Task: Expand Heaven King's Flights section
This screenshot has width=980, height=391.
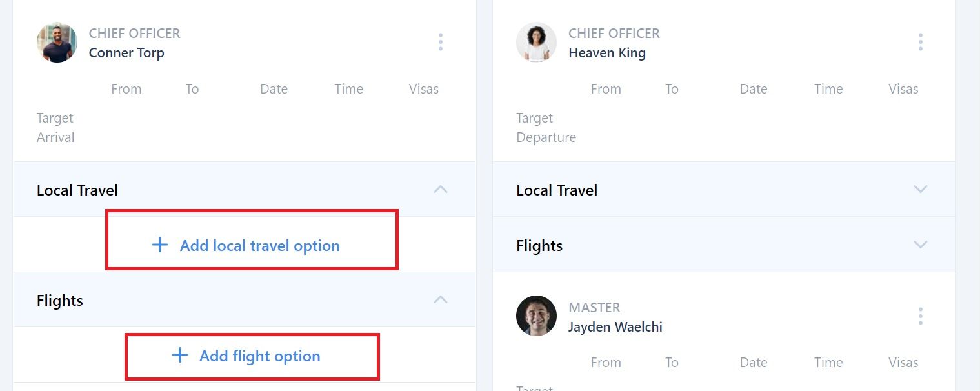Action: click(x=920, y=245)
